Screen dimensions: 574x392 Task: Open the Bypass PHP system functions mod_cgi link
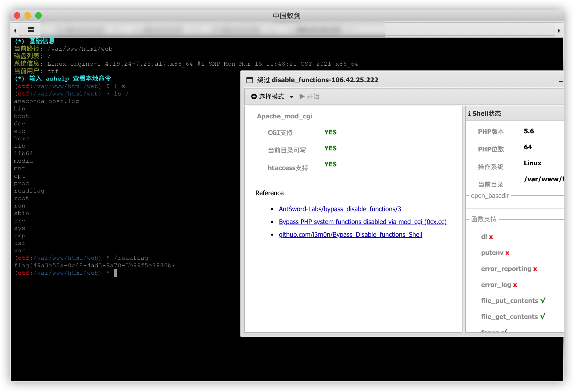(362, 222)
